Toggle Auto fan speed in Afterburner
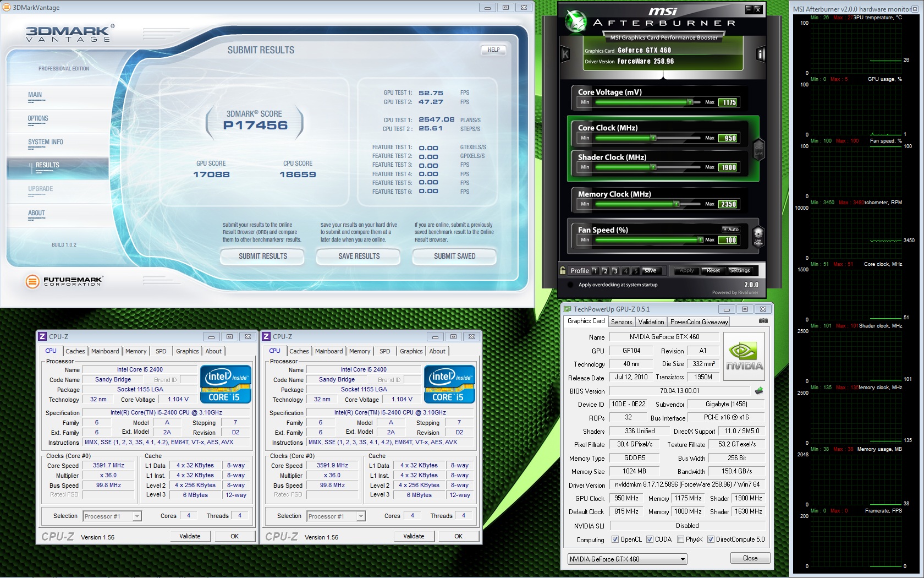The width and height of the screenshot is (924, 578). [x=731, y=229]
